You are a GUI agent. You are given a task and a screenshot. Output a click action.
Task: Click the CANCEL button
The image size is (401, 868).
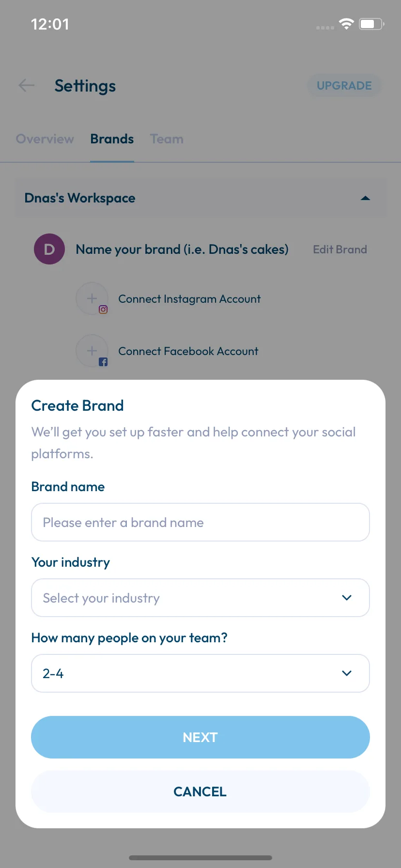click(x=200, y=791)
